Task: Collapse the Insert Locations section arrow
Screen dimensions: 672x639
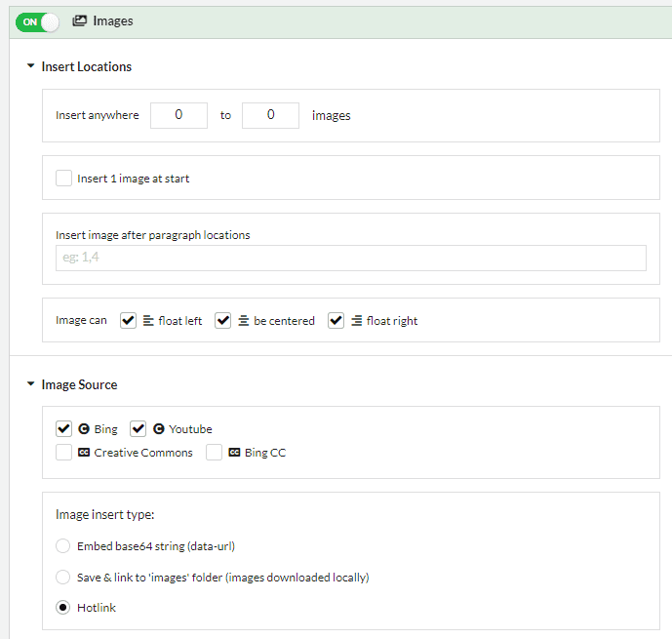Action: [x=30, y=66]
